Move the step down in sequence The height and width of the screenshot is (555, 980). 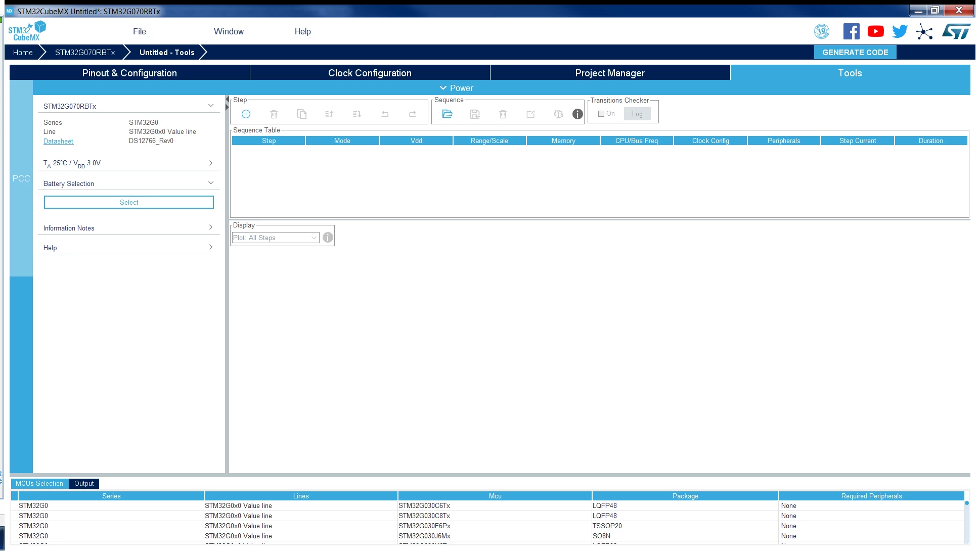357,114
